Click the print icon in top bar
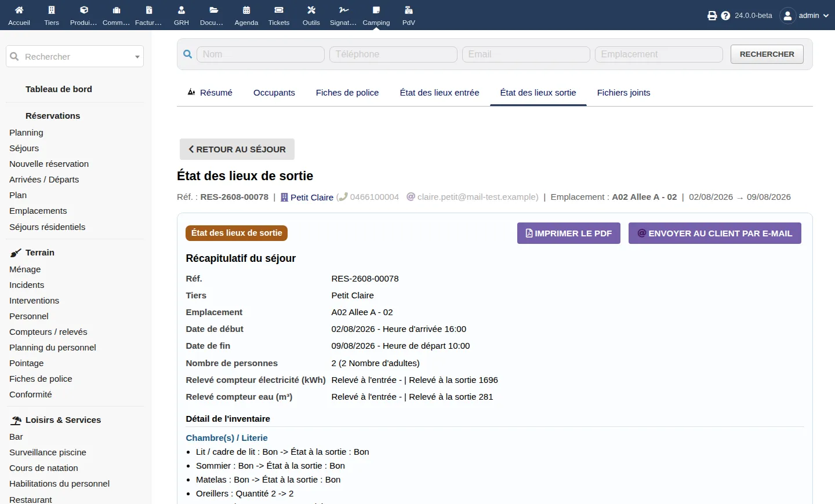Image resolution: width=835 pixels, height=504 pixels. [712, 16]
